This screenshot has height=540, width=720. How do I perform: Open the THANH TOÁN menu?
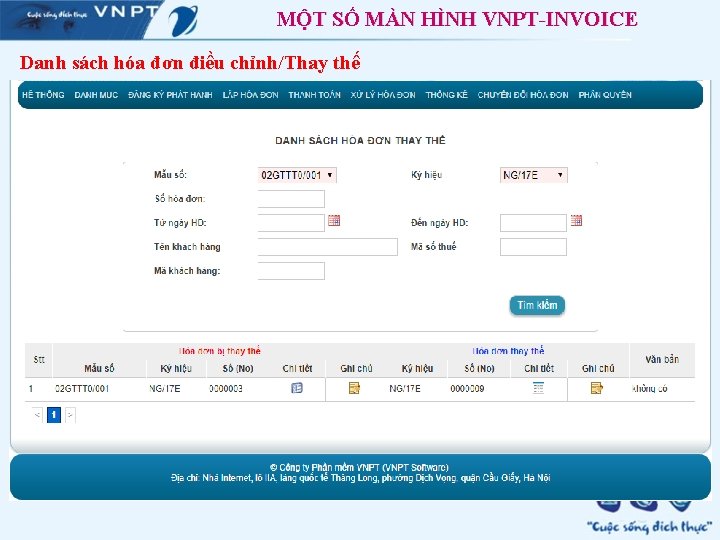click(x=315, y=95)
